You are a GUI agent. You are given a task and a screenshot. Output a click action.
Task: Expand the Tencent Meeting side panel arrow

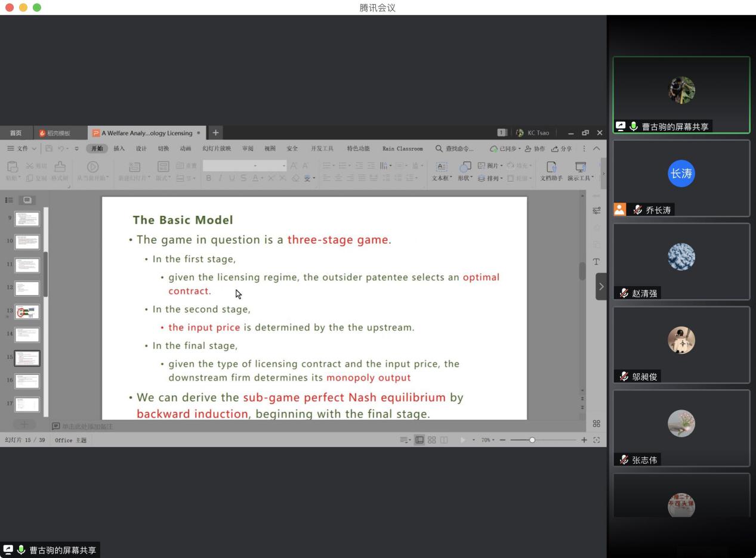601,286
